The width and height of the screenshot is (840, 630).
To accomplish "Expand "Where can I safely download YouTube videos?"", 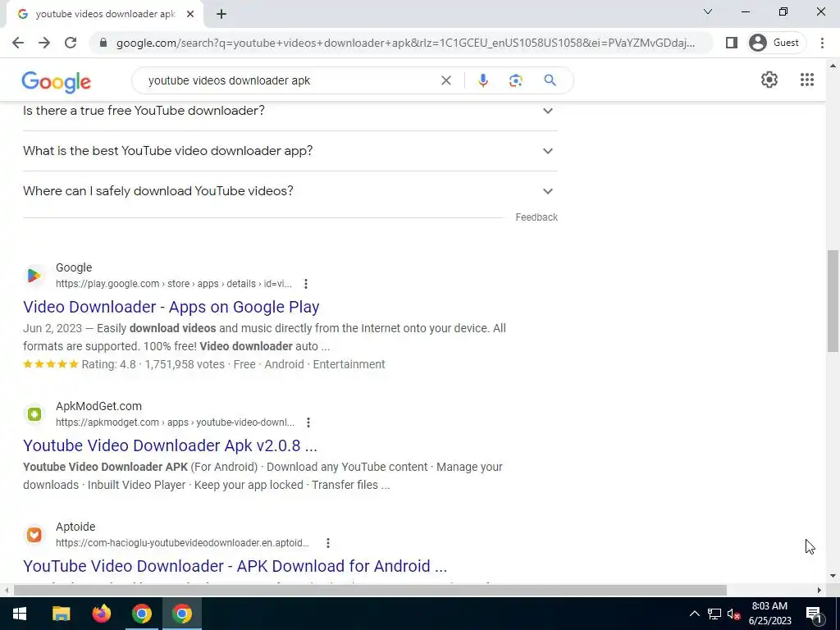I will [290, 191].
